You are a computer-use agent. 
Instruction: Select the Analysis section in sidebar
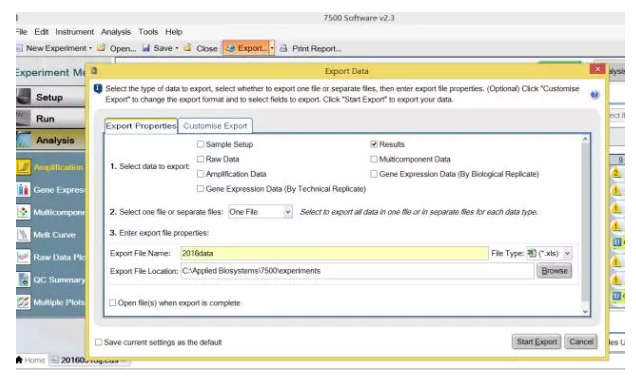pyautogui.click(x=51, y=140)
